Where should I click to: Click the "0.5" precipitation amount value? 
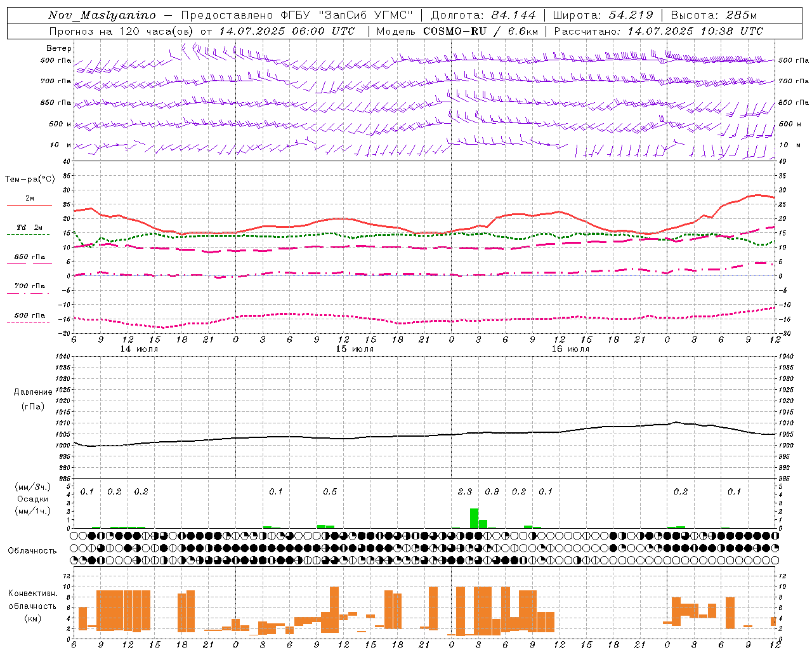[x=330, y=492]
